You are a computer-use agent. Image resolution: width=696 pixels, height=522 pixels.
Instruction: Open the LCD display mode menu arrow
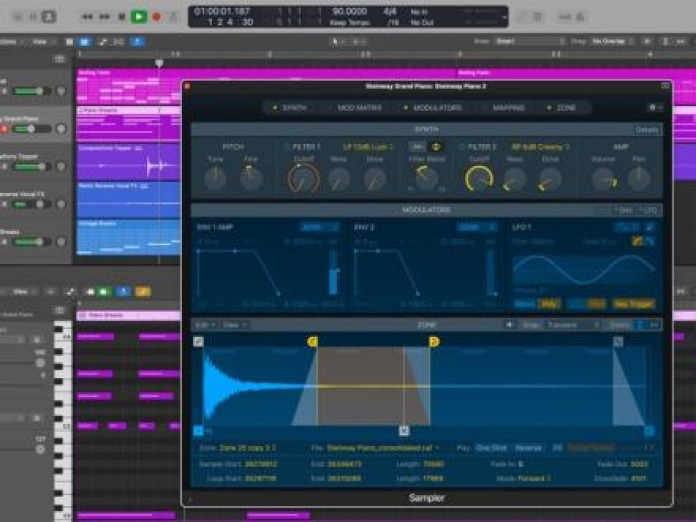click(504, 17)
